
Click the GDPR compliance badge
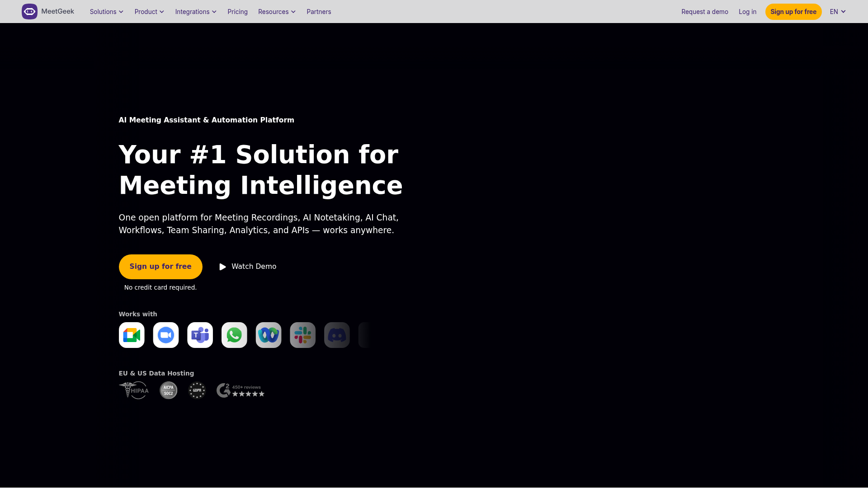pos(197,390)
